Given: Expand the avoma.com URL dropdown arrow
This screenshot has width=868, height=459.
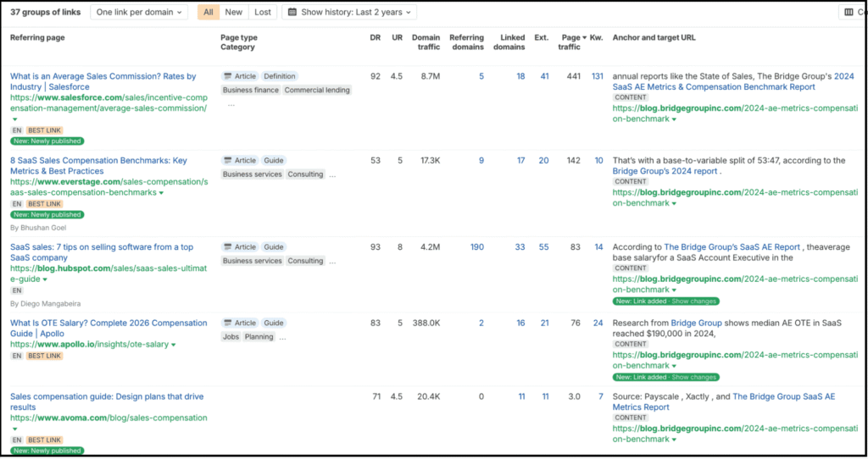Looking at the screenshot, I should pyautogui.click(x=15, y=429).
